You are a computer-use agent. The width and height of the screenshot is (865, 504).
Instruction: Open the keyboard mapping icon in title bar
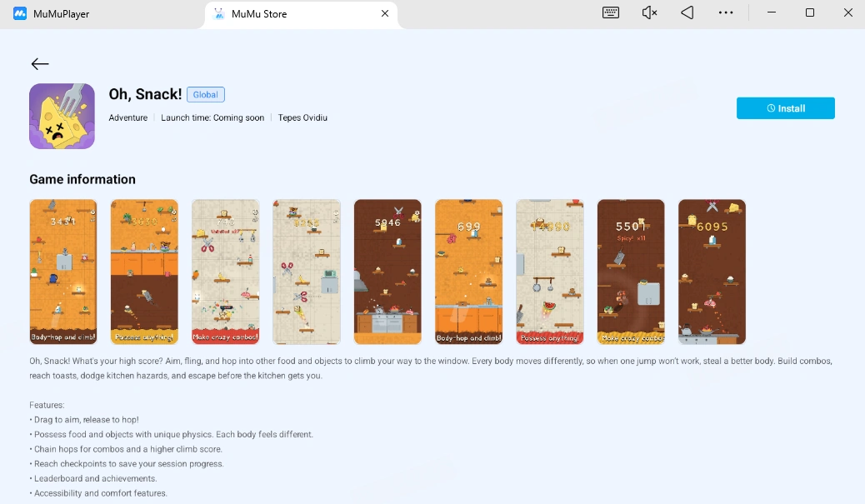611,12
